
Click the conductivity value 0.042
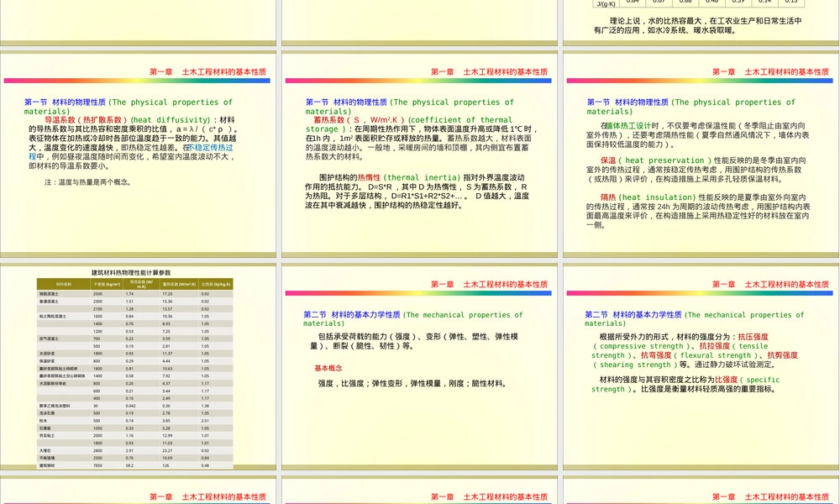[x=131, y=406]
